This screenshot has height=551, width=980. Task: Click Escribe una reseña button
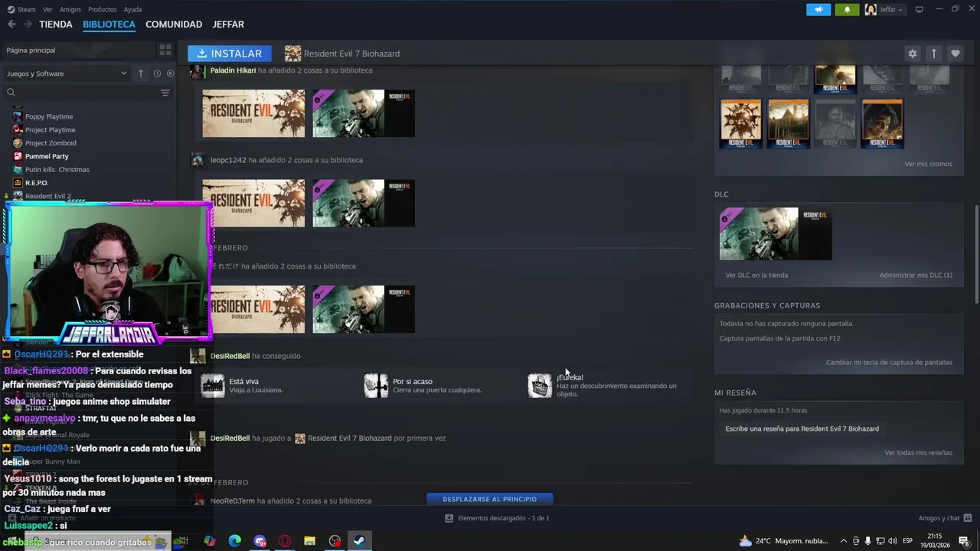tap(802, 429)
